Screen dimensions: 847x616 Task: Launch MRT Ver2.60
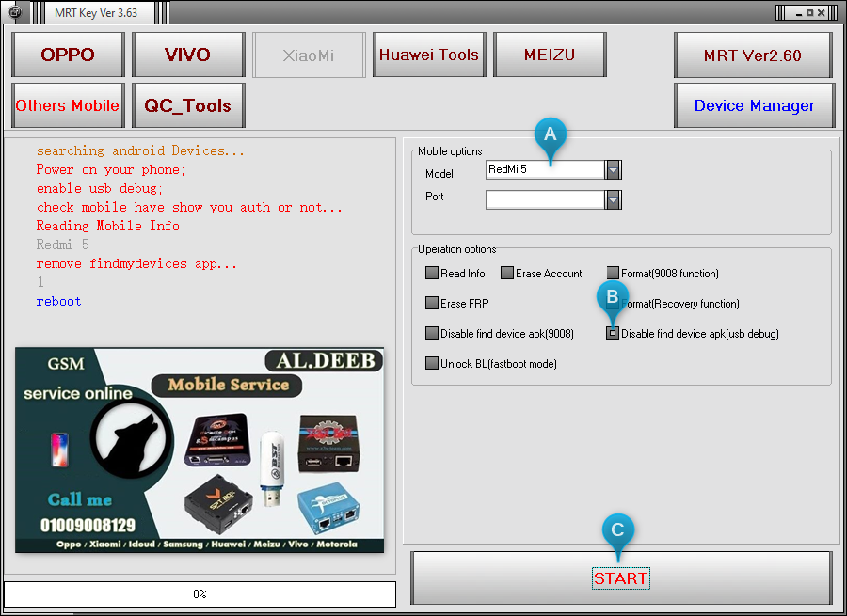pyautogui.click(x=753, y=55)
